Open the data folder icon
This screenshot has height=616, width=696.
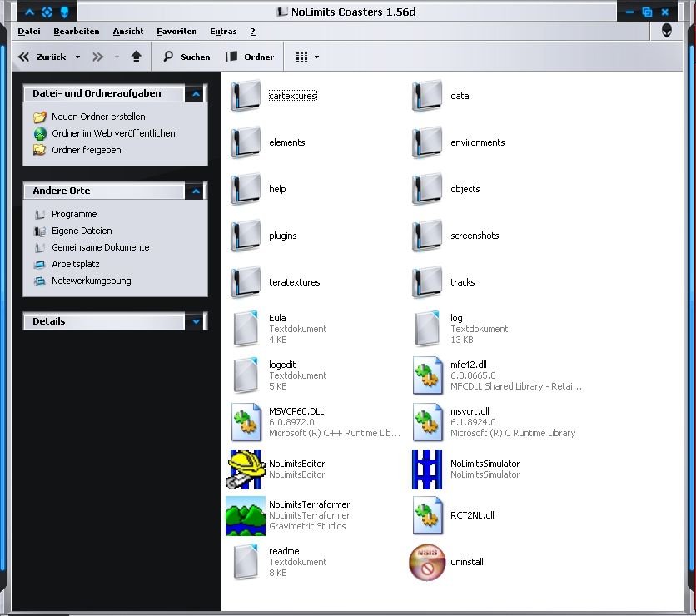pyautogui.click(x=427, y=96)
